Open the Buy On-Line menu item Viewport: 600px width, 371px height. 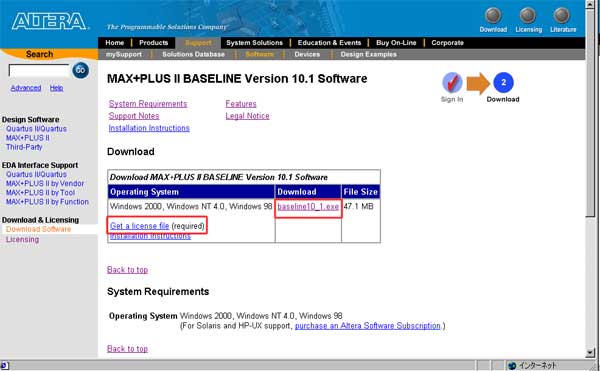click(396, 43)
